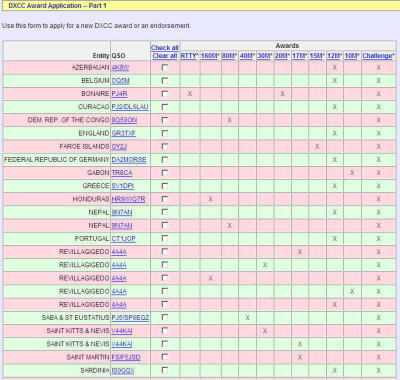
Task: Open the Saint Martin QSO callsign link
Action: click(x=126, y=357)
